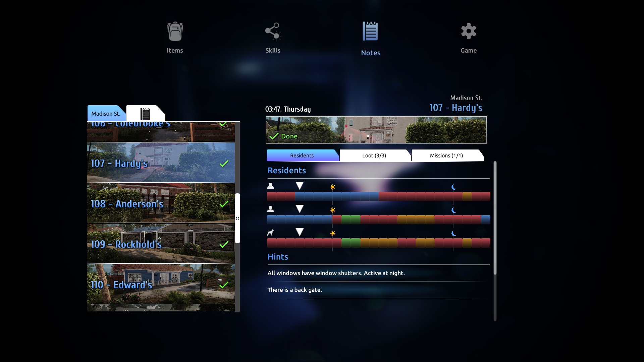The width and height of the screenshot is (644, 362).
Task: Select the resident person icon row two
Action: (271, 208)
